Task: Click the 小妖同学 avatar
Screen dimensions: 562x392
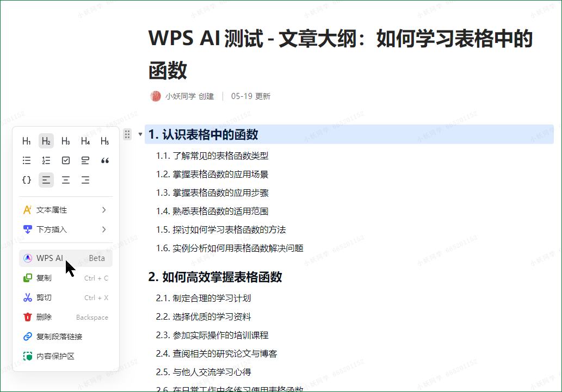Action: (156, 96)
